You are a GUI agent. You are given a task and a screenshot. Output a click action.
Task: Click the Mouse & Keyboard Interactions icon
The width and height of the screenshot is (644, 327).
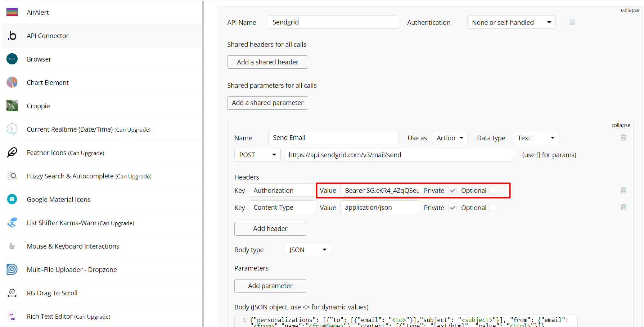tap(12, 246)
